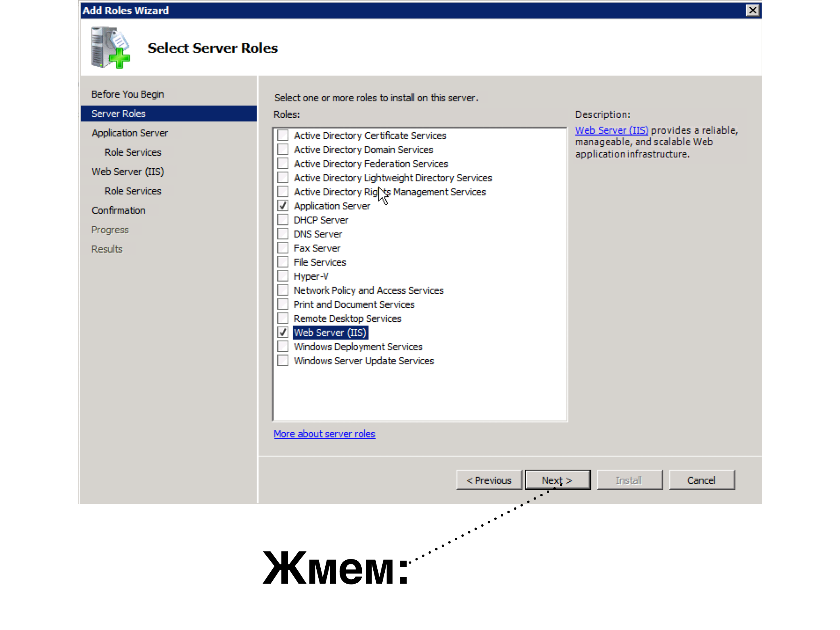Screen dimensions: 840x630
Task: Open Role Services under Application Server
Action: [133, 152]
